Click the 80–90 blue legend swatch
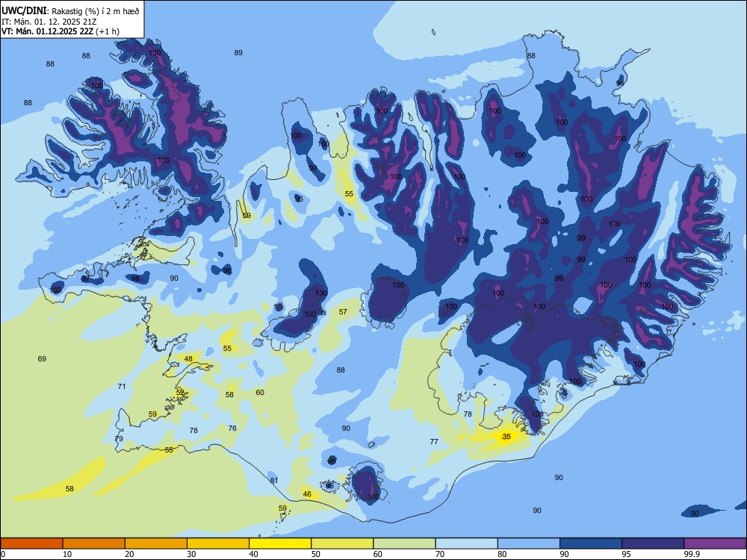Screen dimensions: 747x560 (529, 544)
